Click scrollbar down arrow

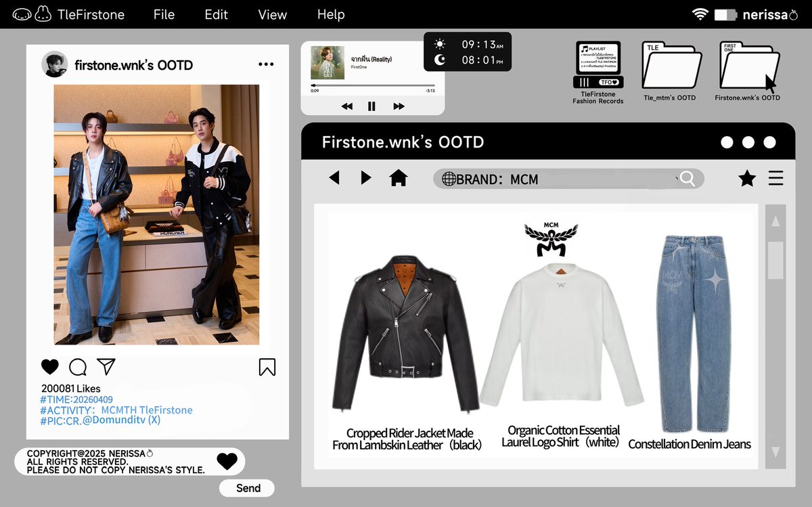pos(775,451)
